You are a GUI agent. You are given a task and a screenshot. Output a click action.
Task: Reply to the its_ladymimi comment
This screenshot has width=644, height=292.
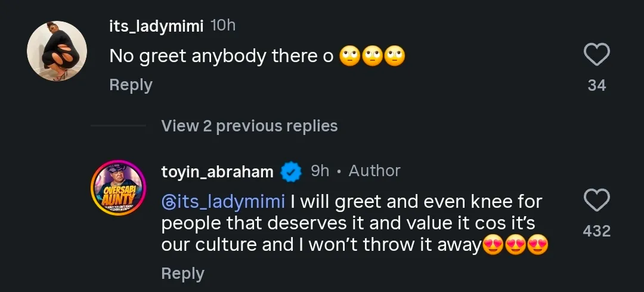click(x=131, y=85)
